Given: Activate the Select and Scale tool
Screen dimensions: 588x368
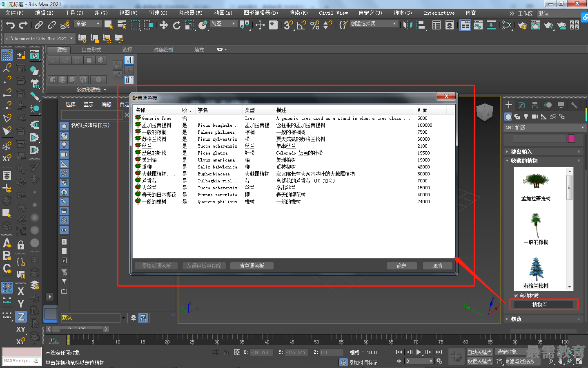Looking at the screenshot, I should [190, 25].
